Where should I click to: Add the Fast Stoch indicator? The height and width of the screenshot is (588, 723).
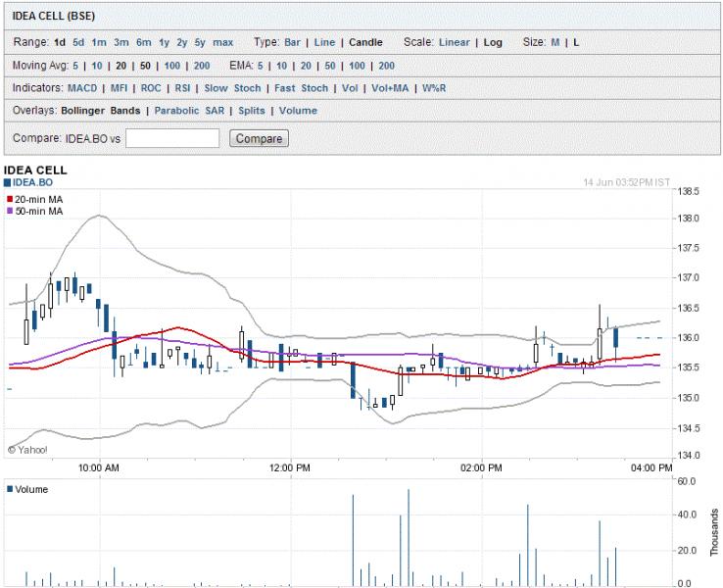pyautogui.click(x=301, y=88)
